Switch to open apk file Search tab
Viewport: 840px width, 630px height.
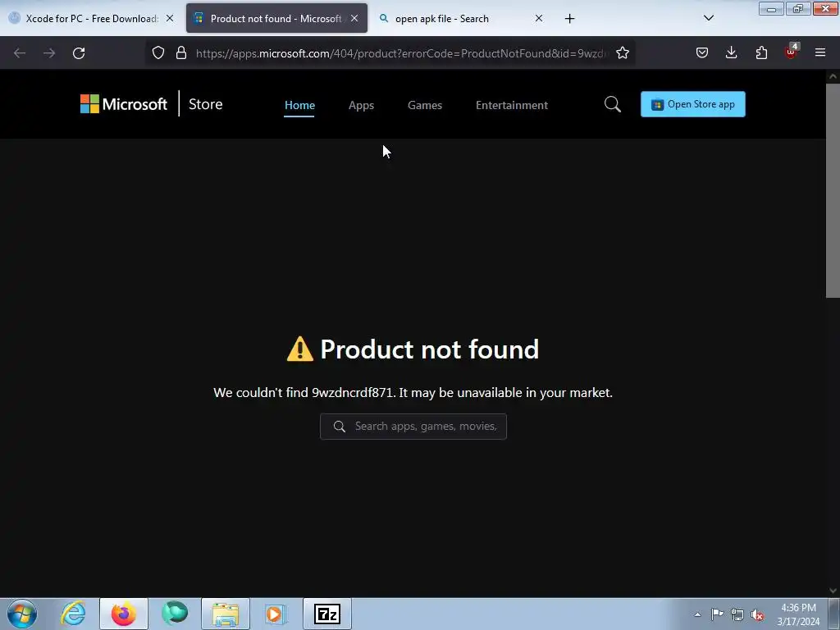click(462, 18)
